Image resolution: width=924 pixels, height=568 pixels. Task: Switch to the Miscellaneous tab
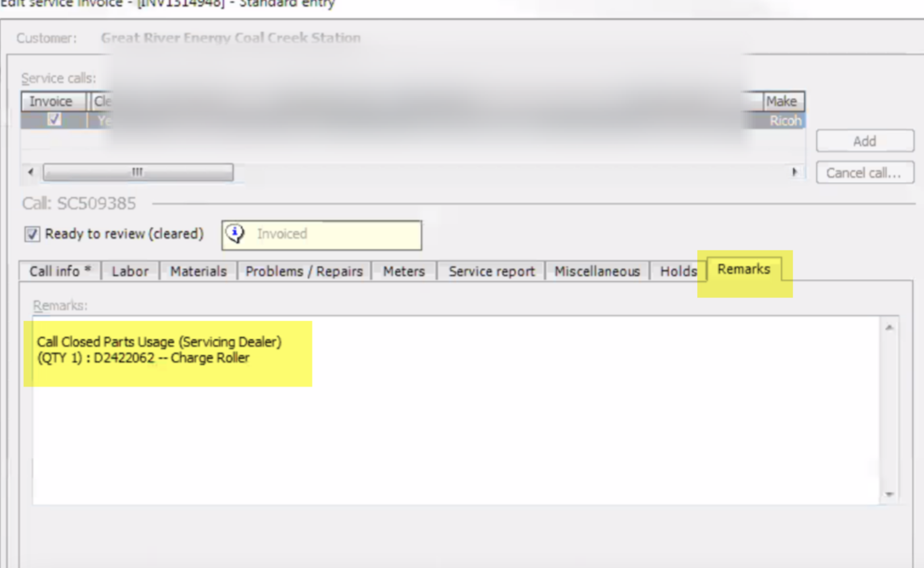coord(597,271)
